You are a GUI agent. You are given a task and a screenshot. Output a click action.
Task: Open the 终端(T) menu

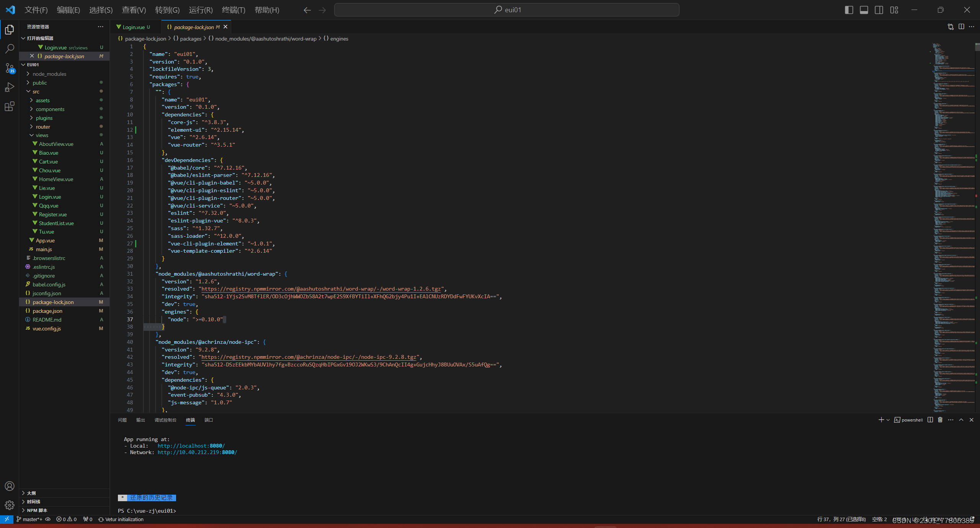pyautogui.click(x=234, y=10)
